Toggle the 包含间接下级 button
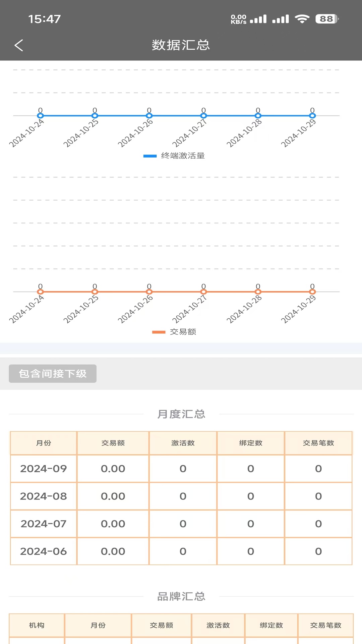The width and height of the screenshot is (362, 644). click(x=53, y=374)
